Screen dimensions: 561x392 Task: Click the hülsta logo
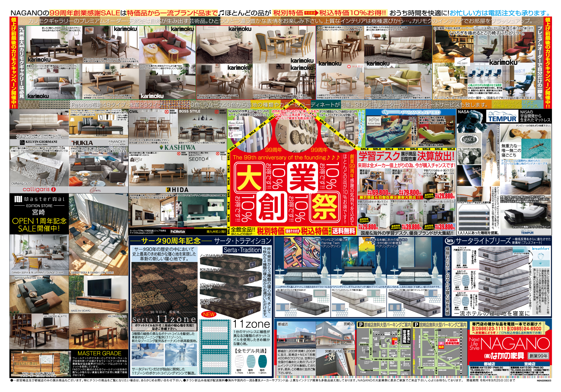(178, 231)
